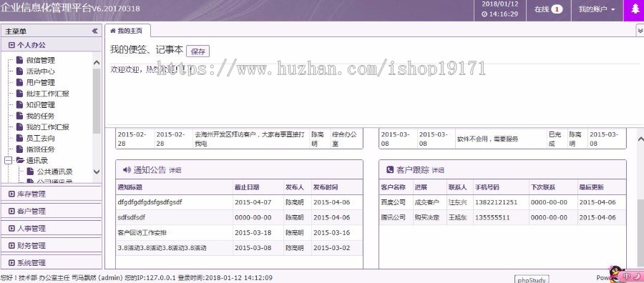This screenshot has height=283, width=644.
Task: Click the tab list chevron at far right
Action: pyautogui.click(x=640, y=30)
